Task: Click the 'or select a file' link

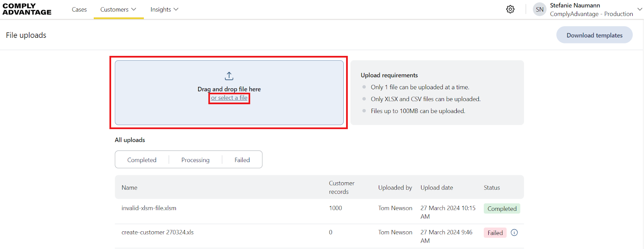Action: [x=229, y=98]
